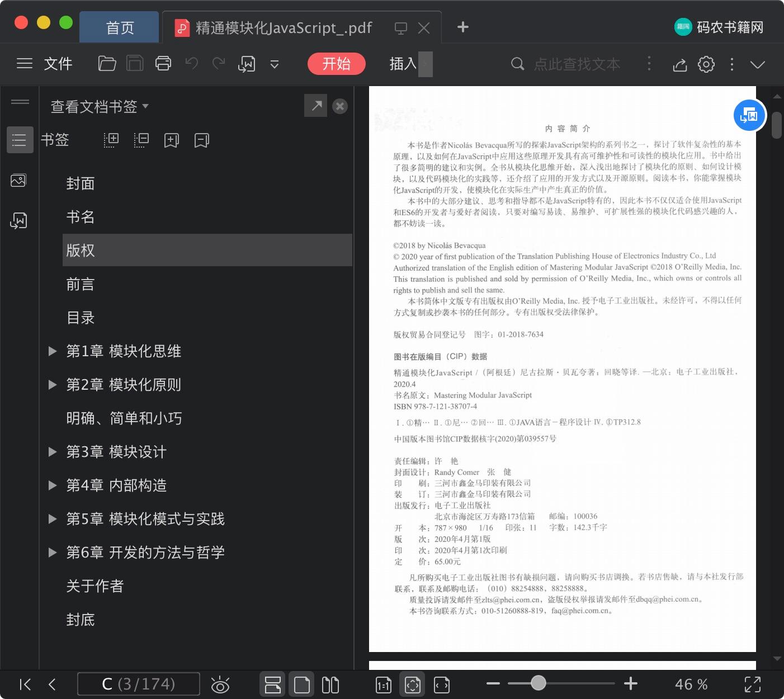The width and height of the screenshot is (784, 699).
Task: Select the 版权 bookmark
Action: point(207,250)
